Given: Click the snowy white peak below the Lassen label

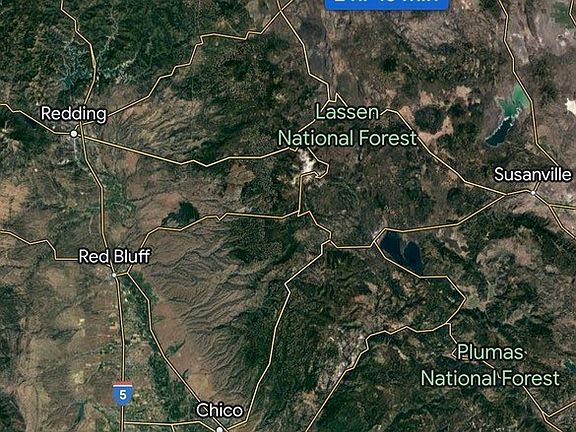Looking at the screenshot, I should click(307, 162).
